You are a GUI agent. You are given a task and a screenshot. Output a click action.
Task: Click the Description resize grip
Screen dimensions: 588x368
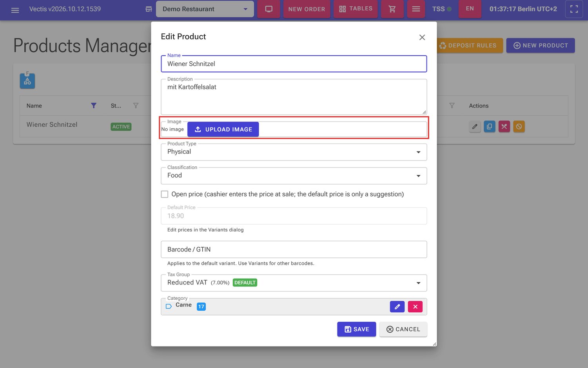click(424, 112)
